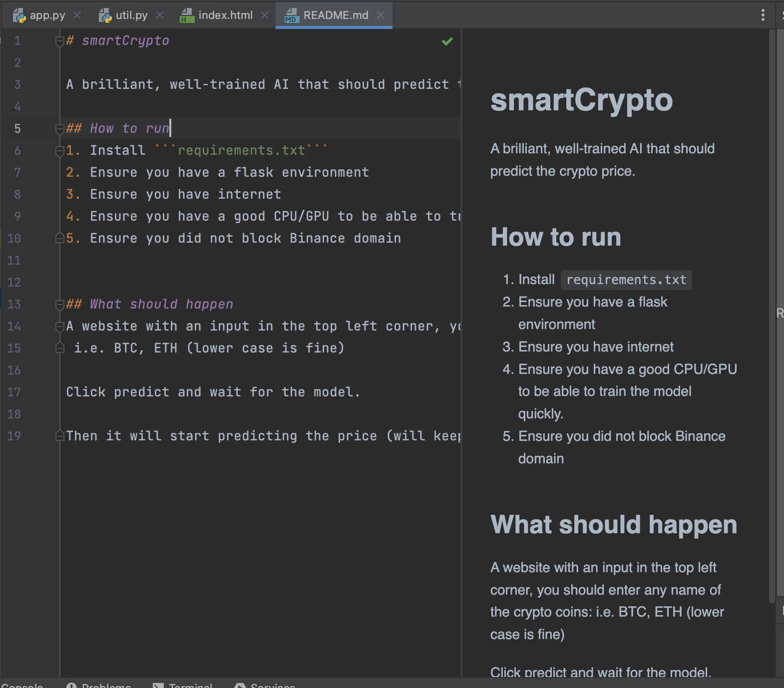
Task: Click the requirements.txt code chip in preview
Action: (626, 280)
